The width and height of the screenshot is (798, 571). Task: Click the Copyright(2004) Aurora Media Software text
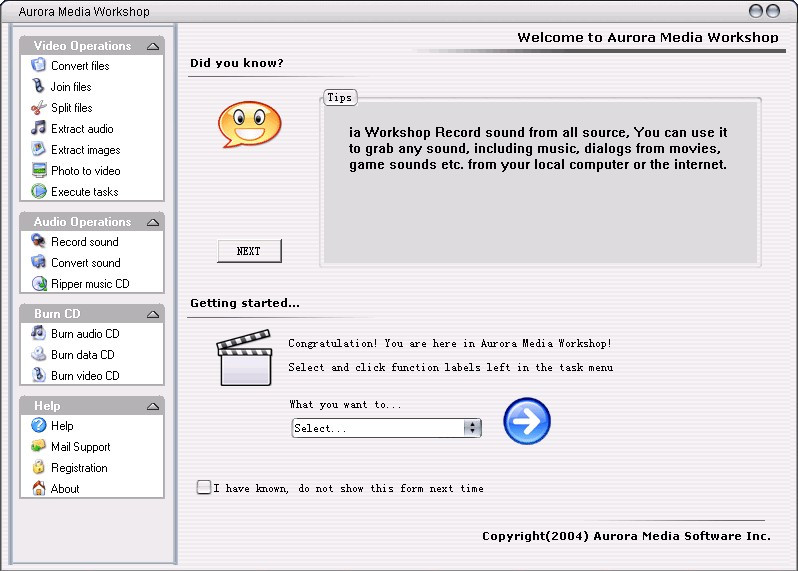626,536
